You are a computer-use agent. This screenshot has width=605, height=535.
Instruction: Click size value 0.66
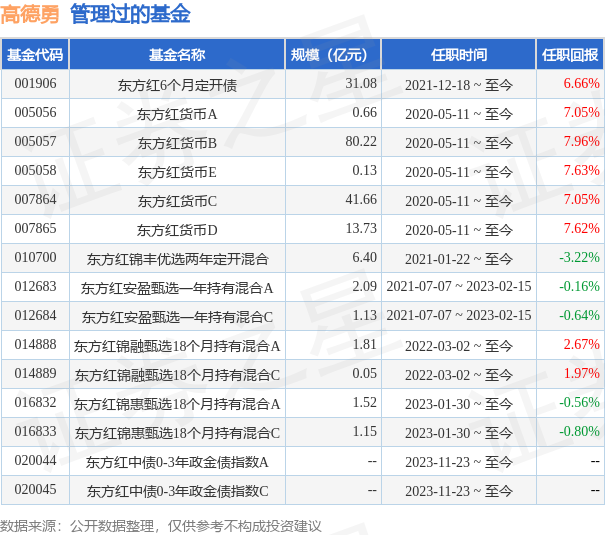coord(364,113)
